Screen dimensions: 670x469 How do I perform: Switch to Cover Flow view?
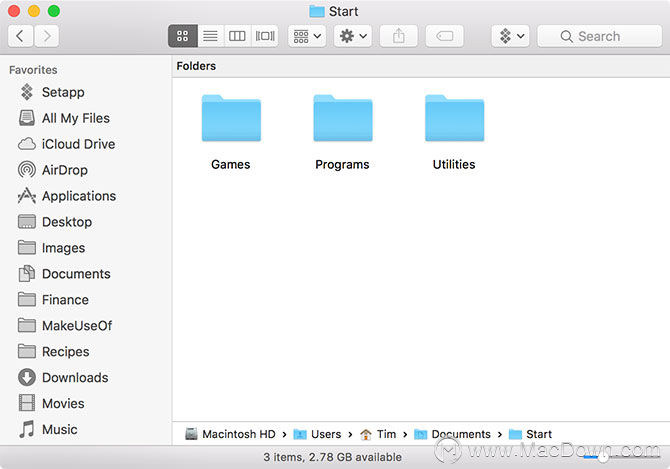265,36
